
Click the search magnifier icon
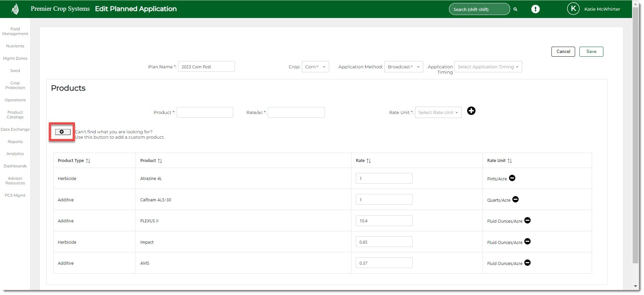[515, 9]
